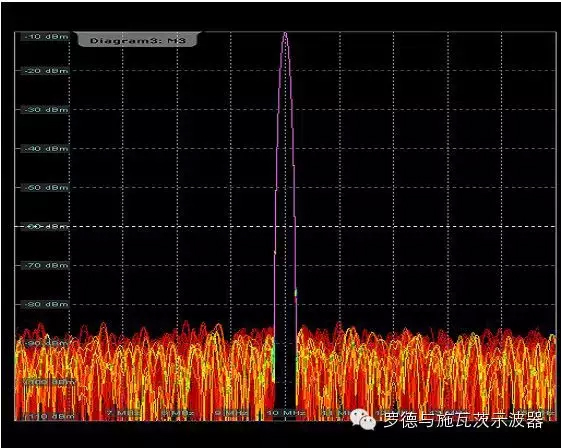Select the 8 MHz frequency label
The image size is (561, 448).
tap(178, 413)
